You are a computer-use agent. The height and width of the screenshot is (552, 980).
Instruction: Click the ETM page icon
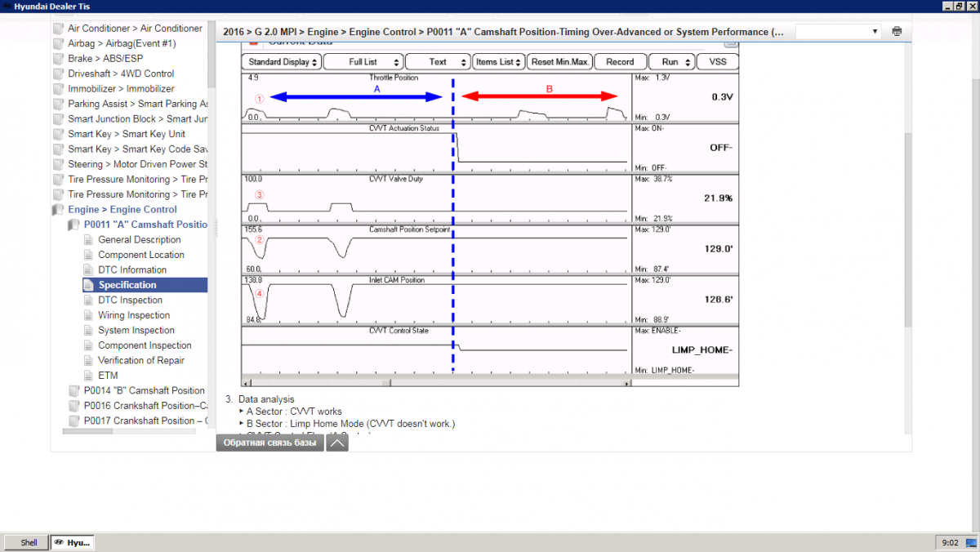point(89,376)
